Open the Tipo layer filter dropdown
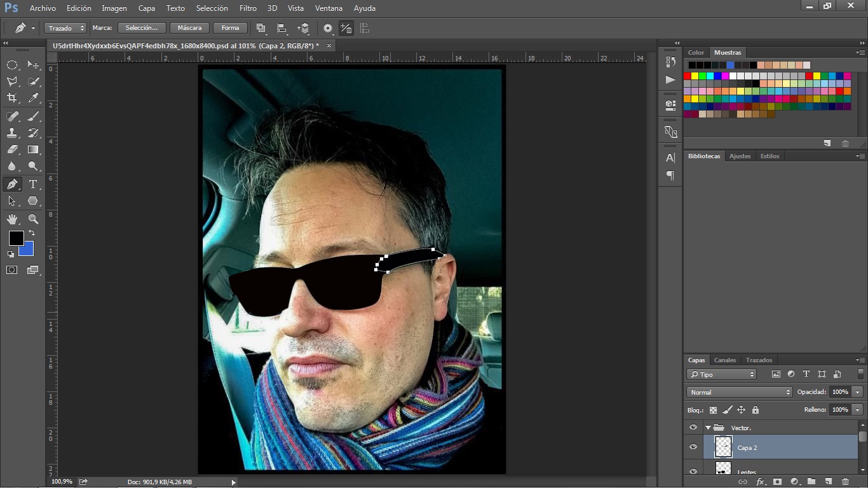868x488 pixels. 722,374
